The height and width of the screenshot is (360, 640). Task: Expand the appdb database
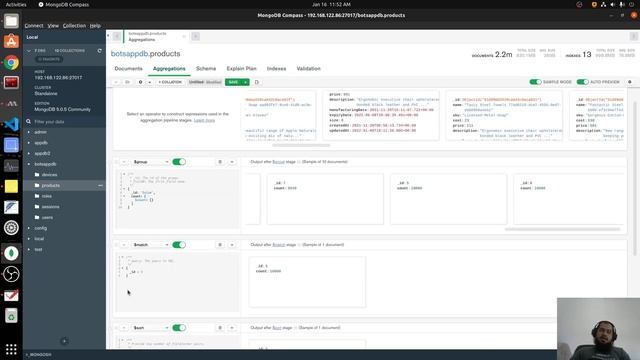click(29, 143)
